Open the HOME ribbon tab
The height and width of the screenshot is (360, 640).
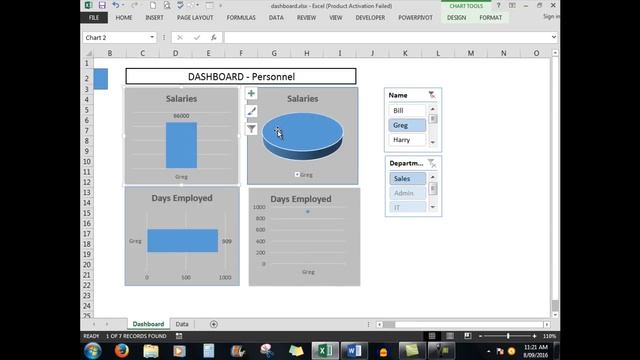[124, 18]
